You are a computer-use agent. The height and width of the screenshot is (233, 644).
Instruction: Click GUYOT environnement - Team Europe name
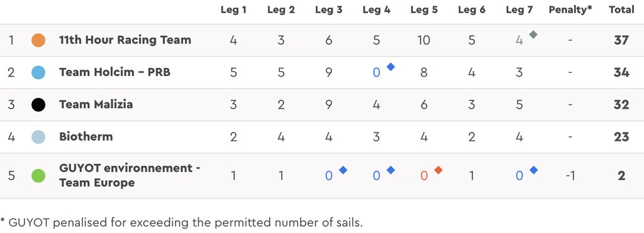point(130,176)
